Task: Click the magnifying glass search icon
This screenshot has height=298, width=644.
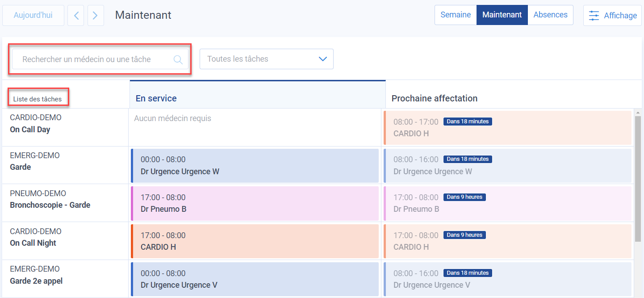Action: (178, 59)
